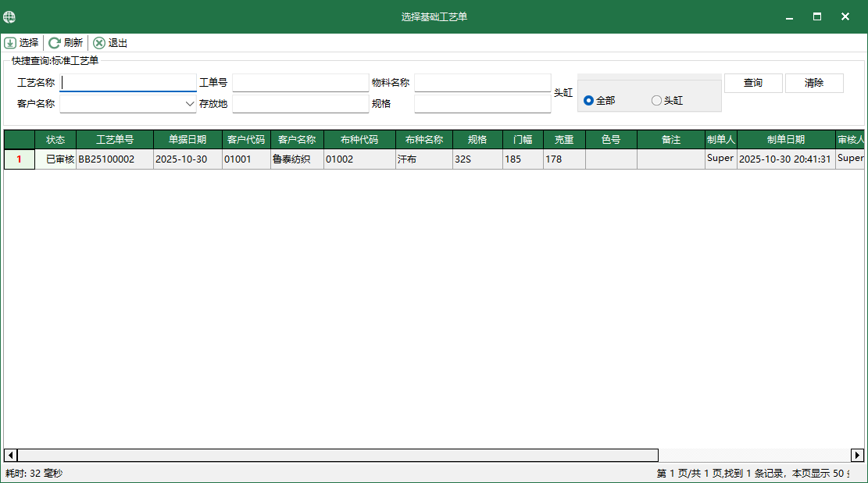
Task: Click into the 工单号 text box
Action: [x=300, y=83]
